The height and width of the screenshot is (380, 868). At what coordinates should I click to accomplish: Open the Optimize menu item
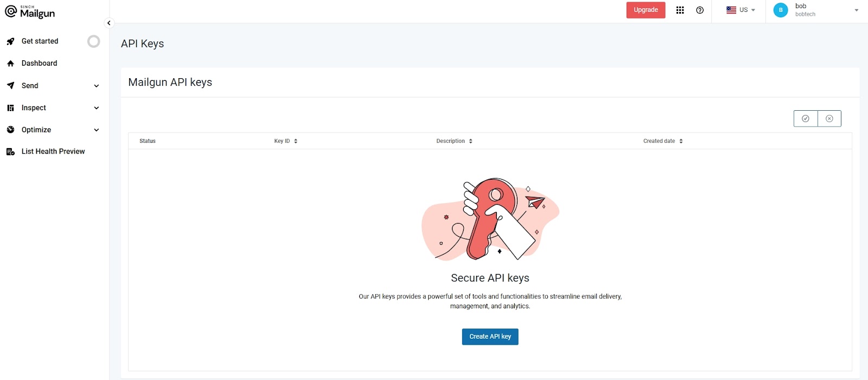pos(36,130)
